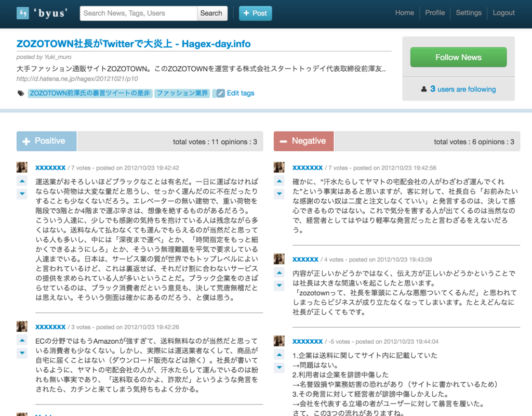The height and width of the screenshot is (416, 532).
Task: Focus the Search News, Tags, Users field
Action: pos(138,13)
